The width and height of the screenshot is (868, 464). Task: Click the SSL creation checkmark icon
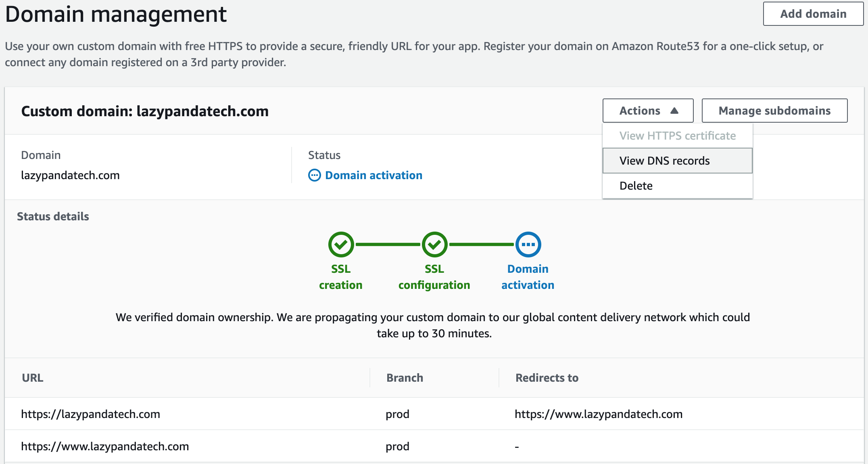click(341, 245)
